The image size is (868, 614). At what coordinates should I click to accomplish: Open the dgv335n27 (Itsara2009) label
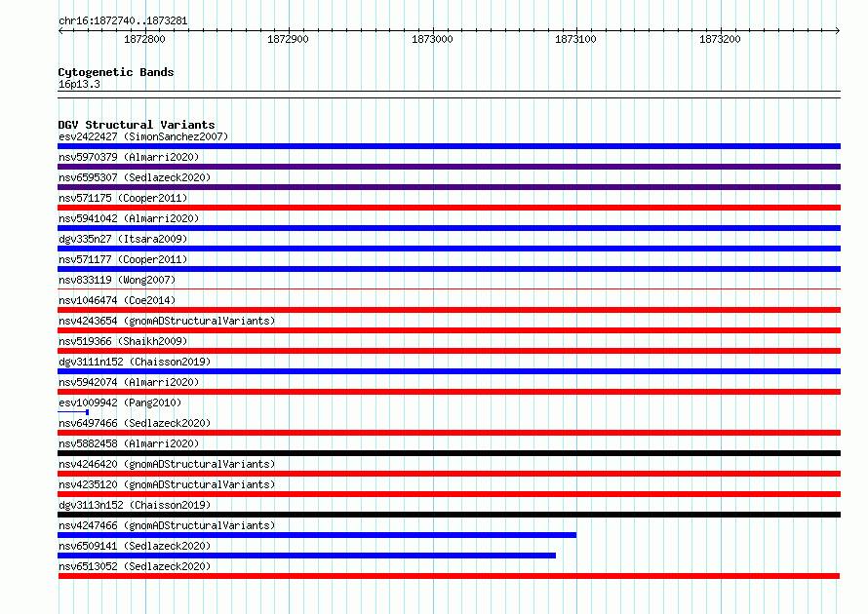pyautogui.click(x=123, y=239)
